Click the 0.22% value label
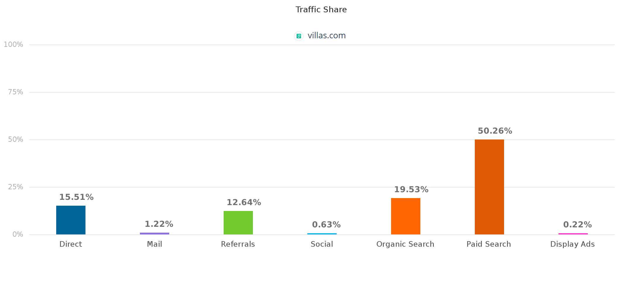The image size is (644, 293). pos(578,225)
